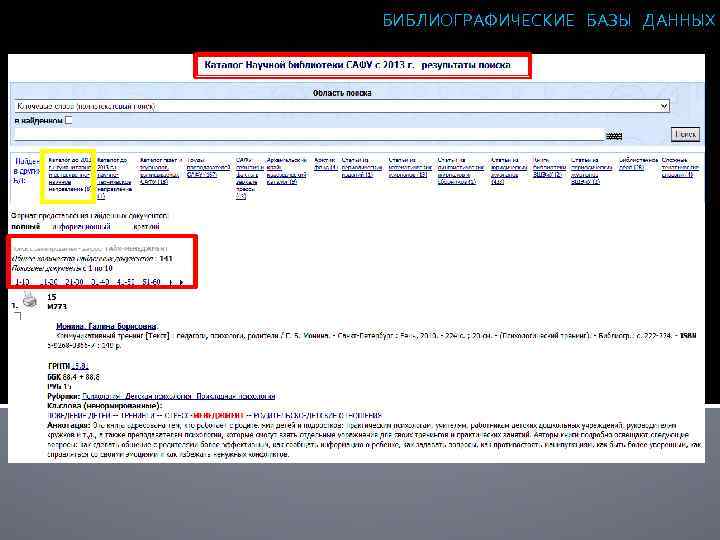Click the 'ББК 88.4 + 88.8' line

(73, 377)
